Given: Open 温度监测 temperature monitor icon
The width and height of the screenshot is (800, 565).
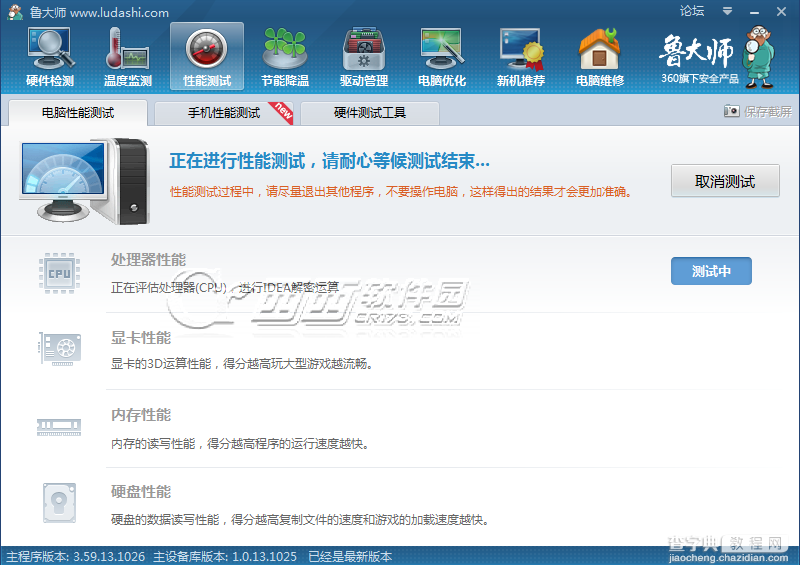Looking at the screenshot, I should coord(128,57).
